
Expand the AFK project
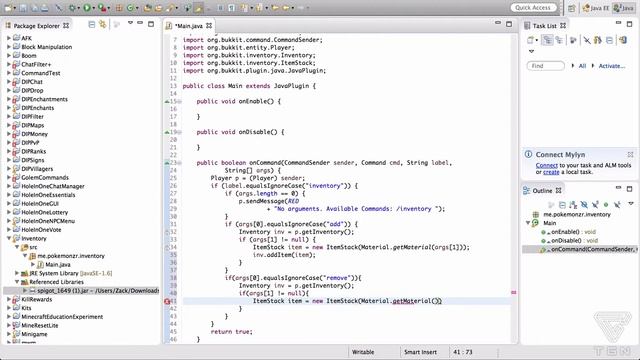(9, 38)
